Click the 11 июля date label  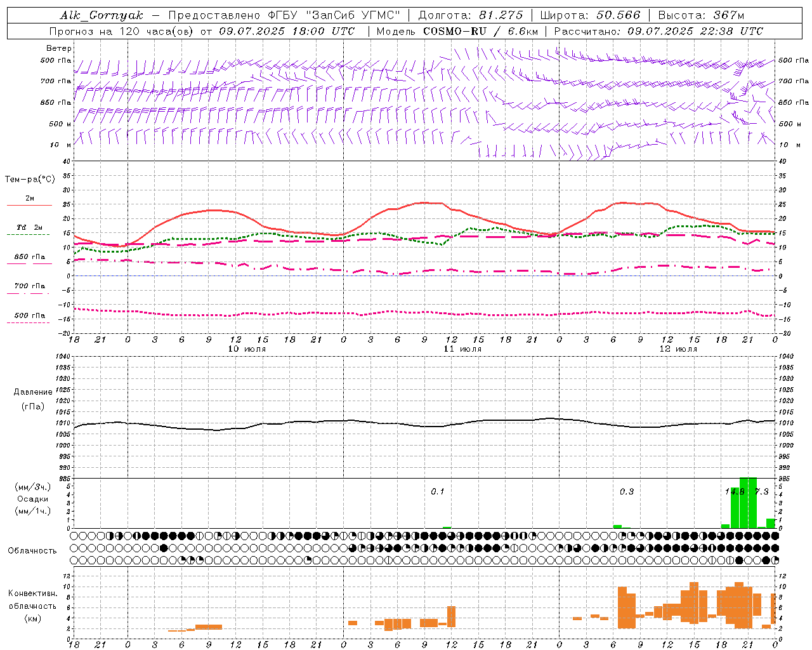point(462,349)
